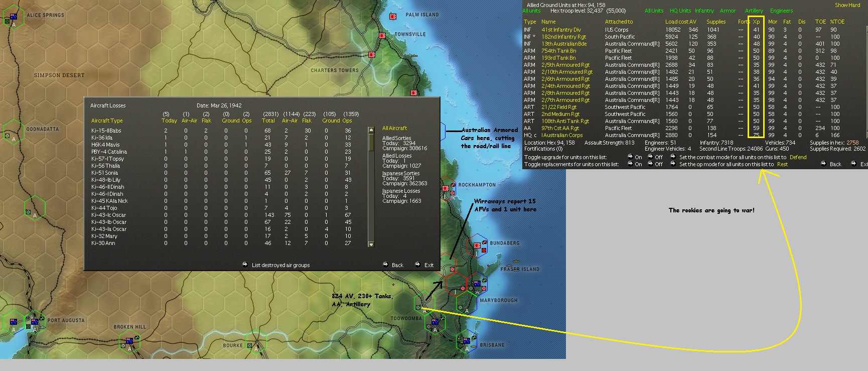The image size is (868, 371).
Task: Click the airfield icon at Brisbane
Action: click(x=474, y=338)
